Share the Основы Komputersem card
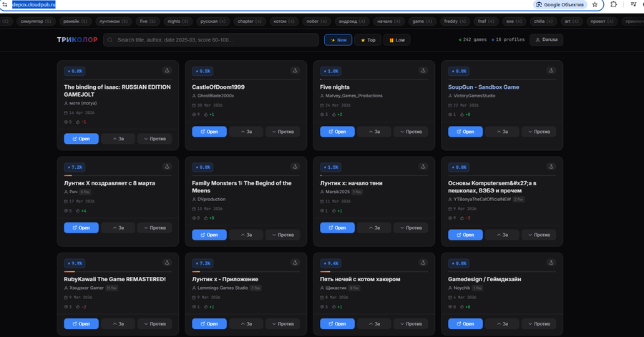The width and height of the screenshot is (644, 337). coord(551,167)
